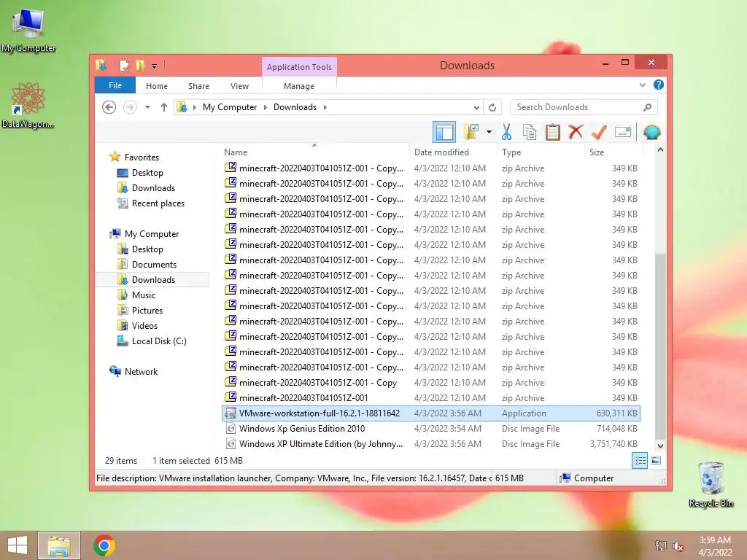747x560 pixels.
Task: Open the File ribbon tab
Action: point(115,85)
